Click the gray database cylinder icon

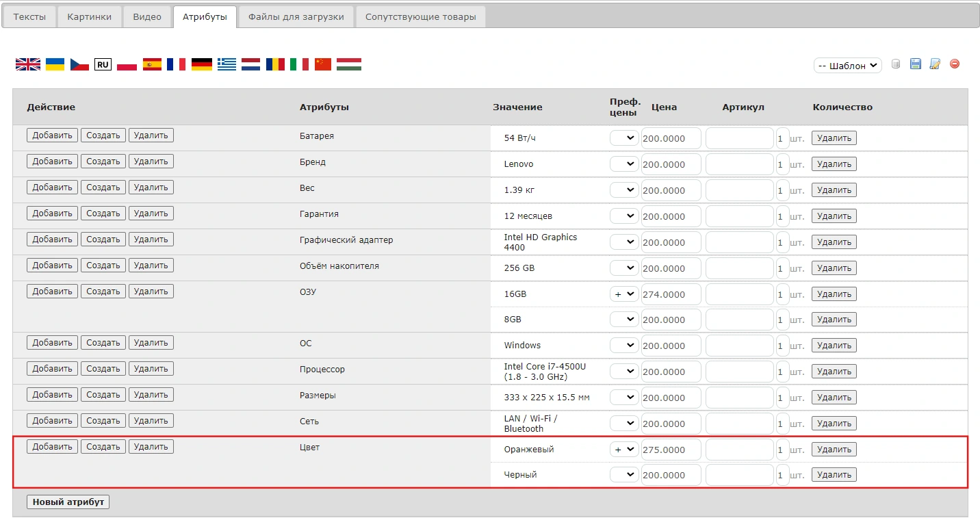pos(895,64)
